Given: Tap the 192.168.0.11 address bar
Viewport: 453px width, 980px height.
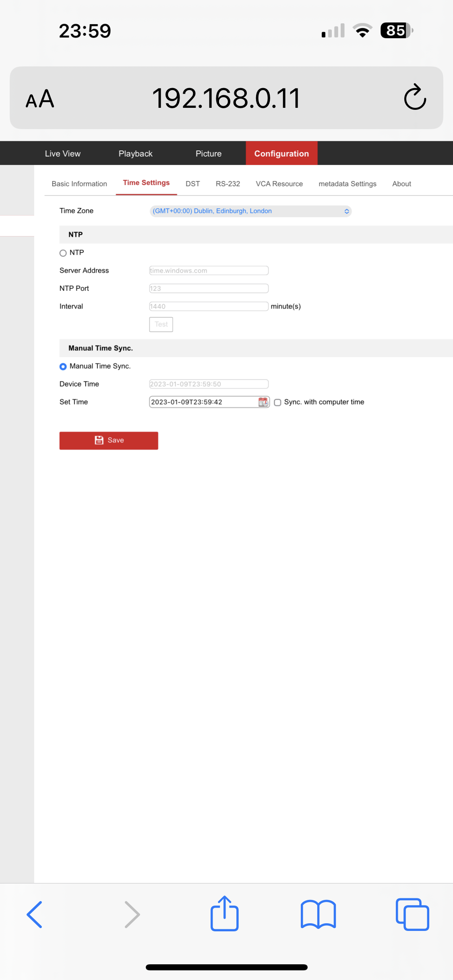Looking at the screenshot, I should 226,98.
